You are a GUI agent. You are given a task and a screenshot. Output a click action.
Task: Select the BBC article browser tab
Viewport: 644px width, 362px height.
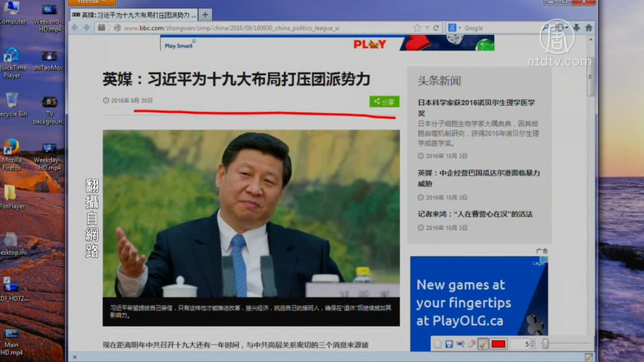point(134,15)
